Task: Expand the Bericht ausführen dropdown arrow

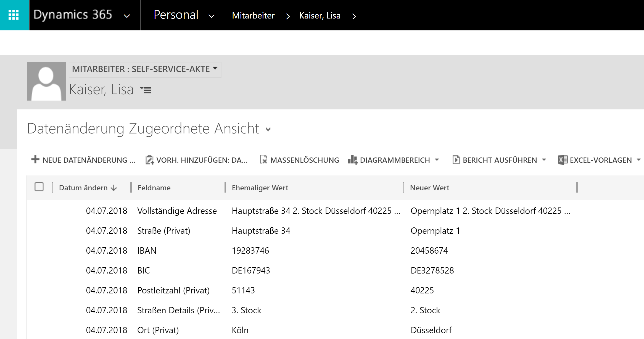Action: point(544,160)
